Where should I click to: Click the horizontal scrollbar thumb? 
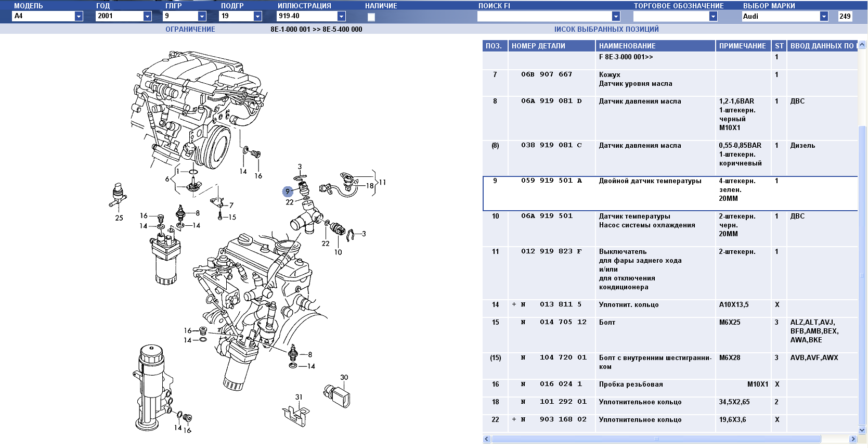pos(656,439)
